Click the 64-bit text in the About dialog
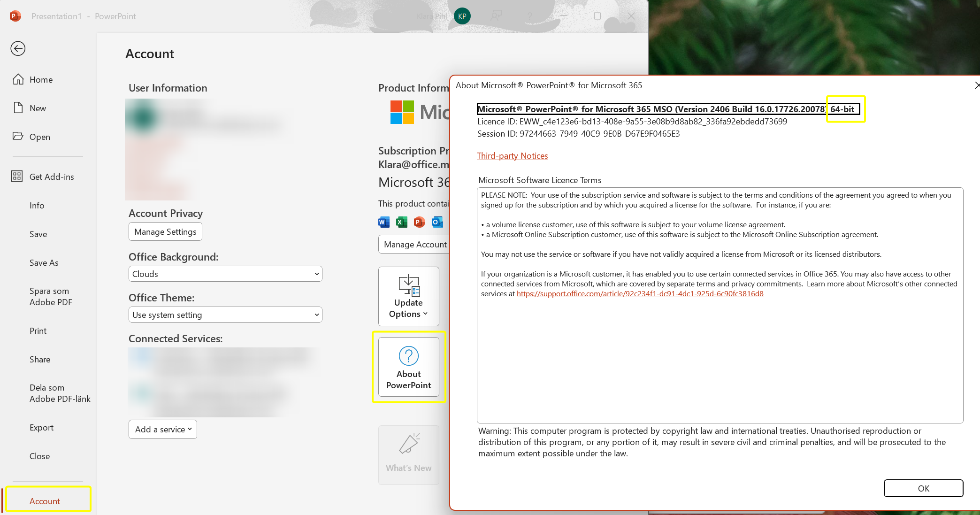This screenshot has height=515, width=980. 842,109
